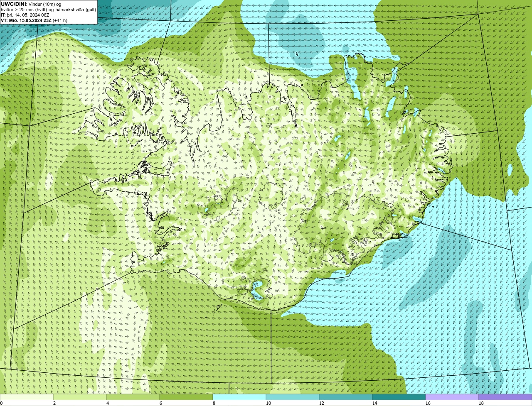Click the '12' label on the color scale

click(x=322, y=403)
